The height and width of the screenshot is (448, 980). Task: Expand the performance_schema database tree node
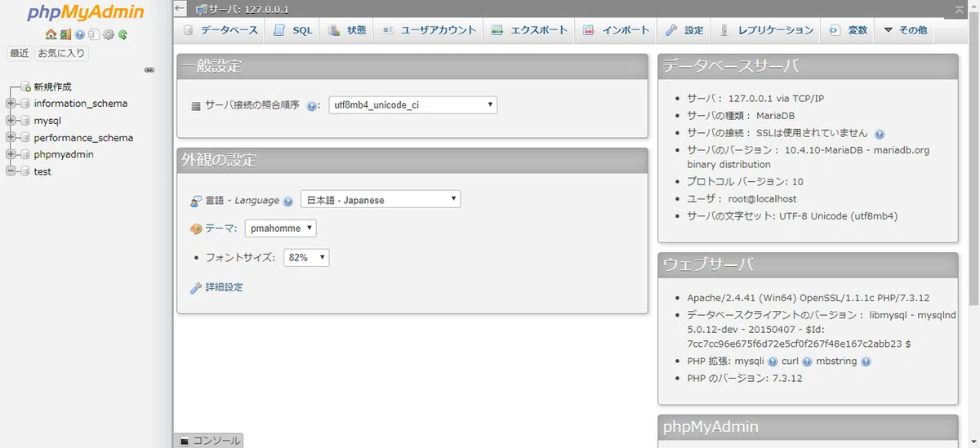[11, 138]
